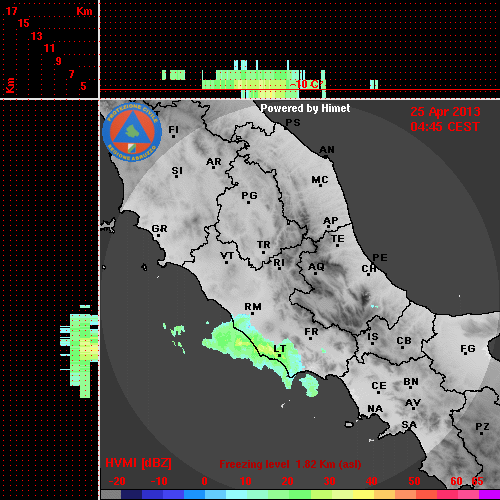Click the AR city label on map
500x500 pixels.
(214, 162)
